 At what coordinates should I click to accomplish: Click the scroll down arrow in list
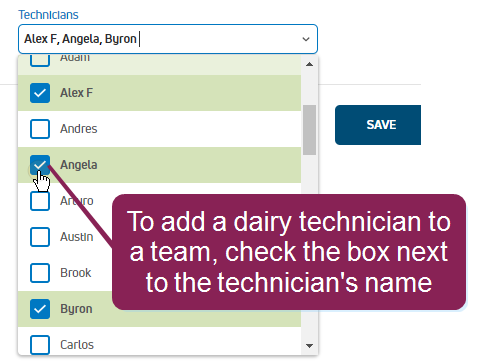(x=309, y=346)
